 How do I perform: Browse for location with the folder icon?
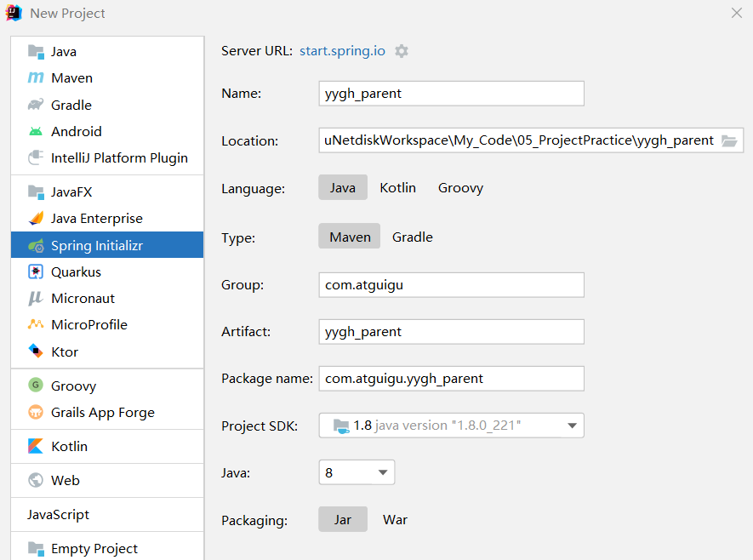(x=729, y=140)
